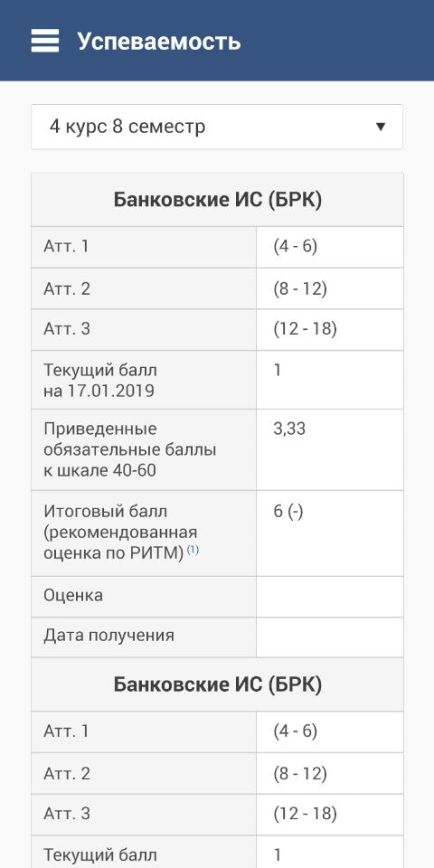
Task: Click the second table's (4 - 6) value
Action: tap(295, 731)
